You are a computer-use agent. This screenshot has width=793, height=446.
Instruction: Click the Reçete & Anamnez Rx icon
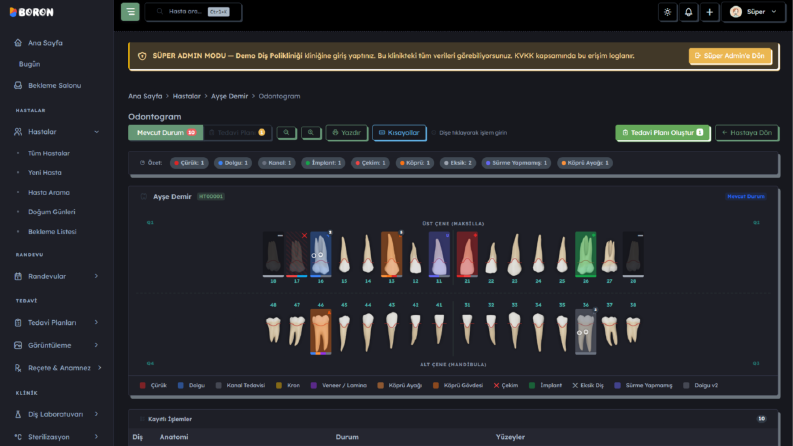pos(18,368)
